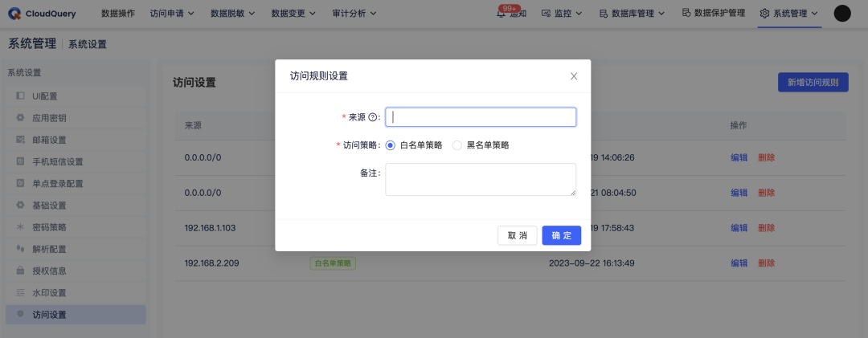
Task: Click the 密码策略 asterisk icon
Action: [20, 227]
